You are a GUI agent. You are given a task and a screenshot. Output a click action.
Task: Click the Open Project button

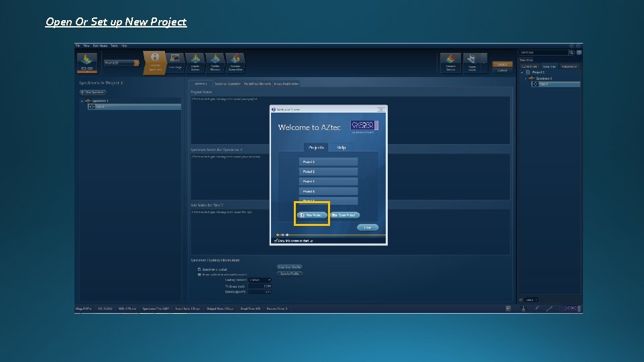(x=345, y=215)
